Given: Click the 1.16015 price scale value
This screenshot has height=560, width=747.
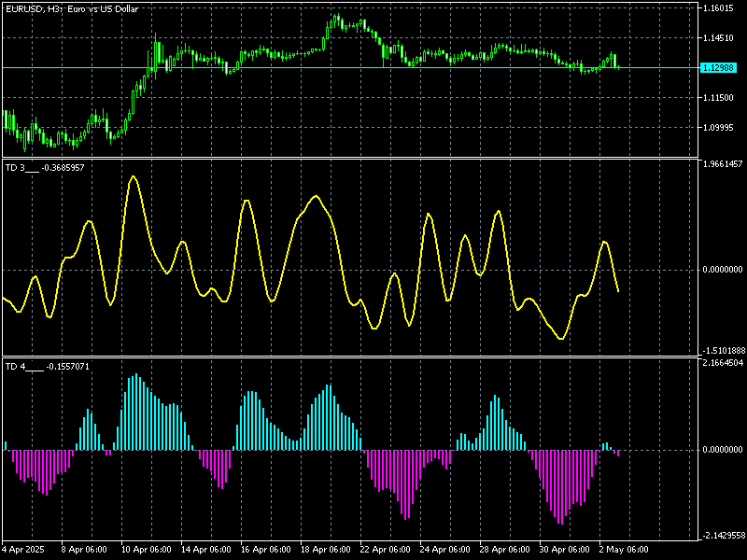Looking at the screenshot, I should [x=718, y=8].
